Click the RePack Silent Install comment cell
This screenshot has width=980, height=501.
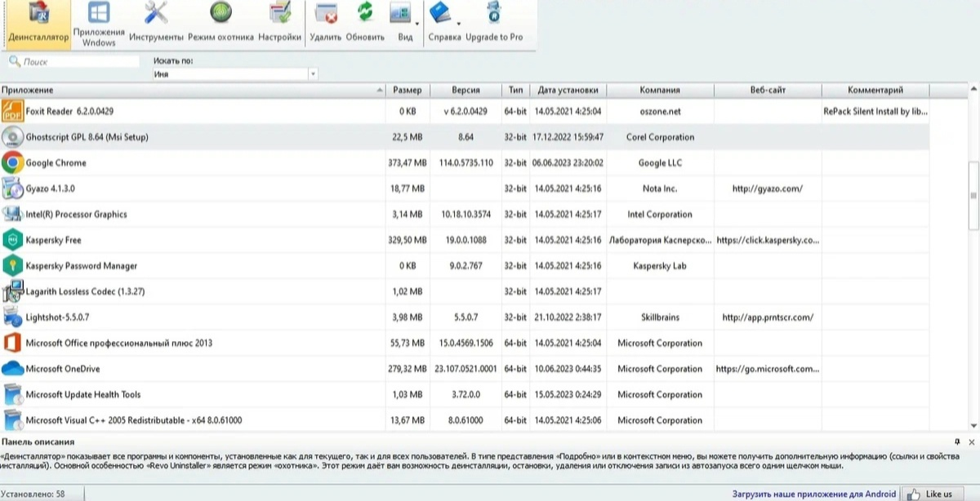875,111
